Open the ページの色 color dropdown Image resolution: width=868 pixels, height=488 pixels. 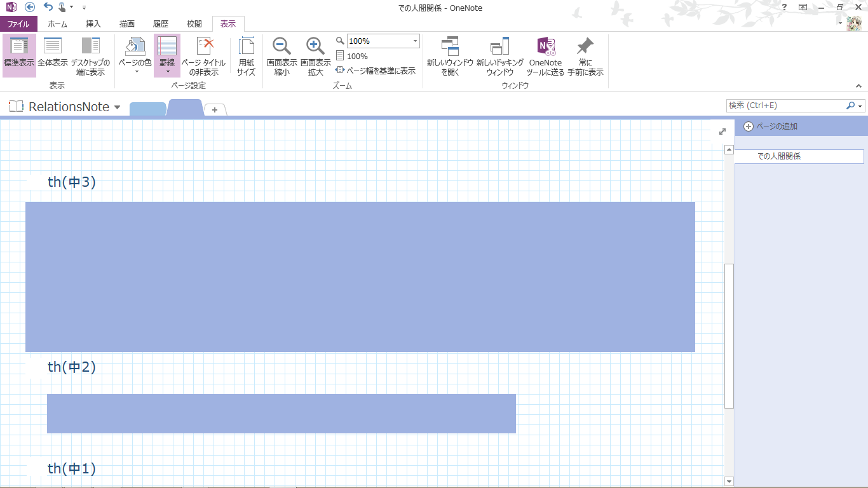click(135, 56)
